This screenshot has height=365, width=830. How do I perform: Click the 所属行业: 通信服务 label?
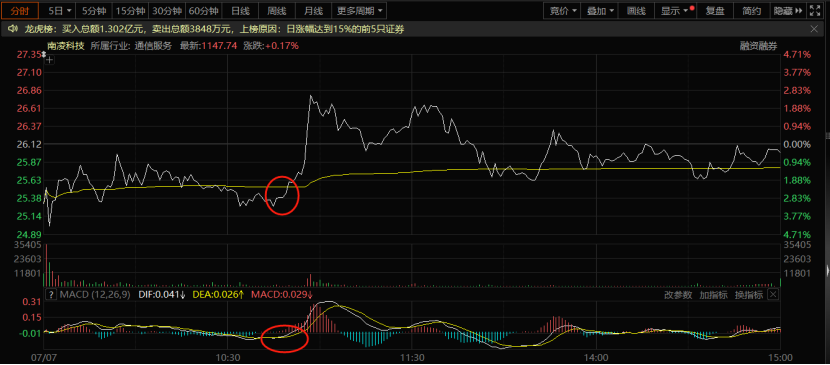(131, 46)
